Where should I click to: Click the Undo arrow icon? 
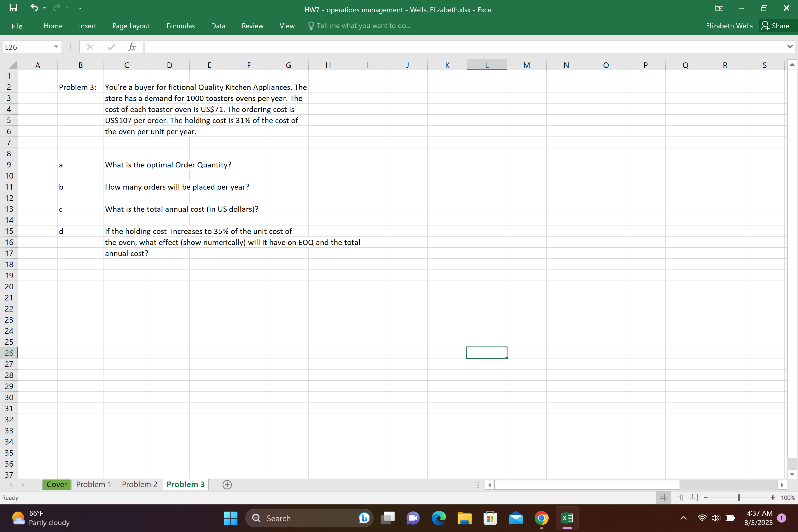(34, 8)
